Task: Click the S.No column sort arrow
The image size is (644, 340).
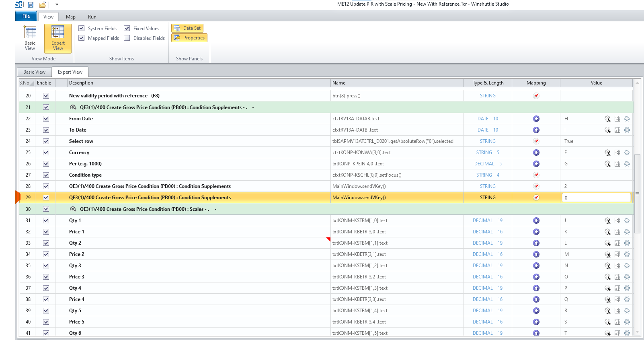Action: point(32,83)
